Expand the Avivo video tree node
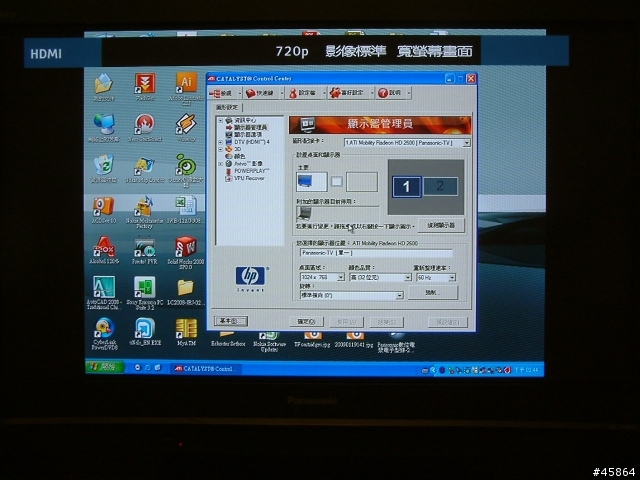 tap(220, 164)
